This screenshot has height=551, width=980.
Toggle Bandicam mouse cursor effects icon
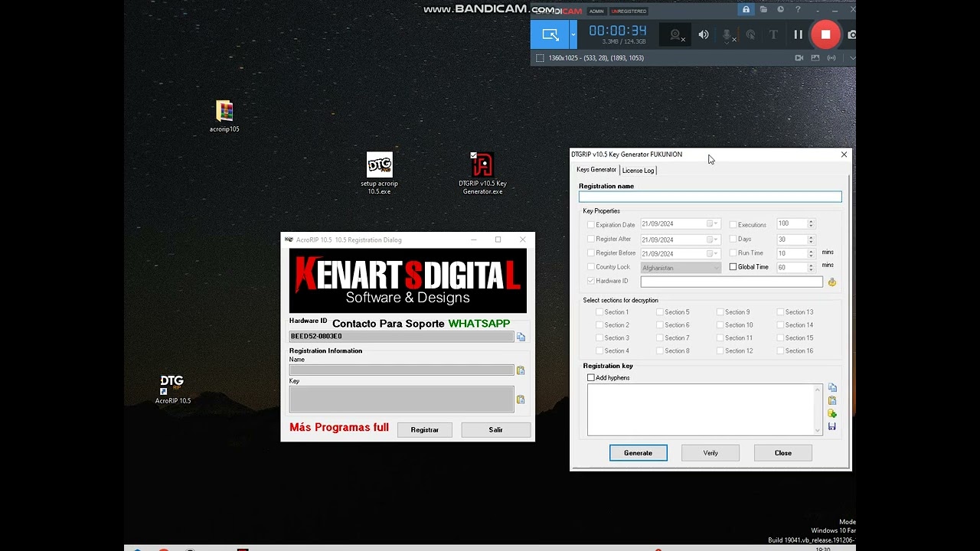coord(750,34)
